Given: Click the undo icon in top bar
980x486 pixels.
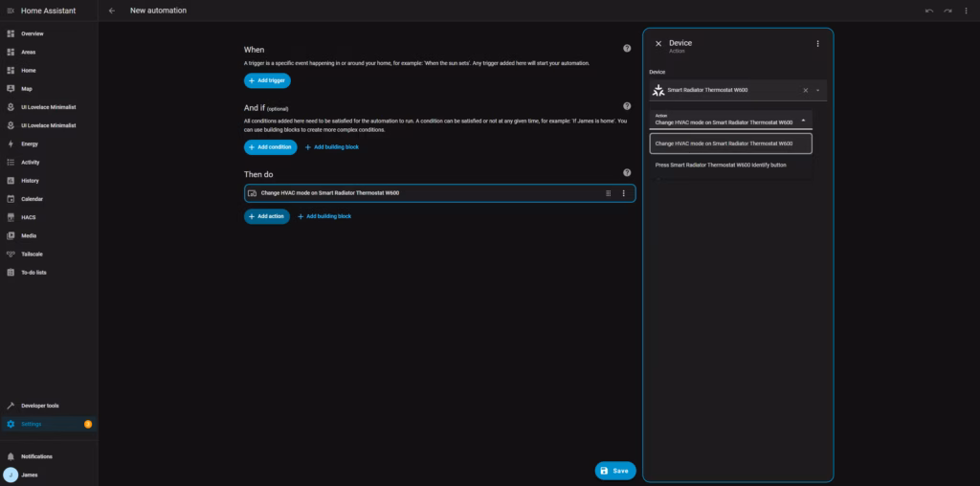Looking at the screenshot, I should pyautogui.click(x=928, y=11).
